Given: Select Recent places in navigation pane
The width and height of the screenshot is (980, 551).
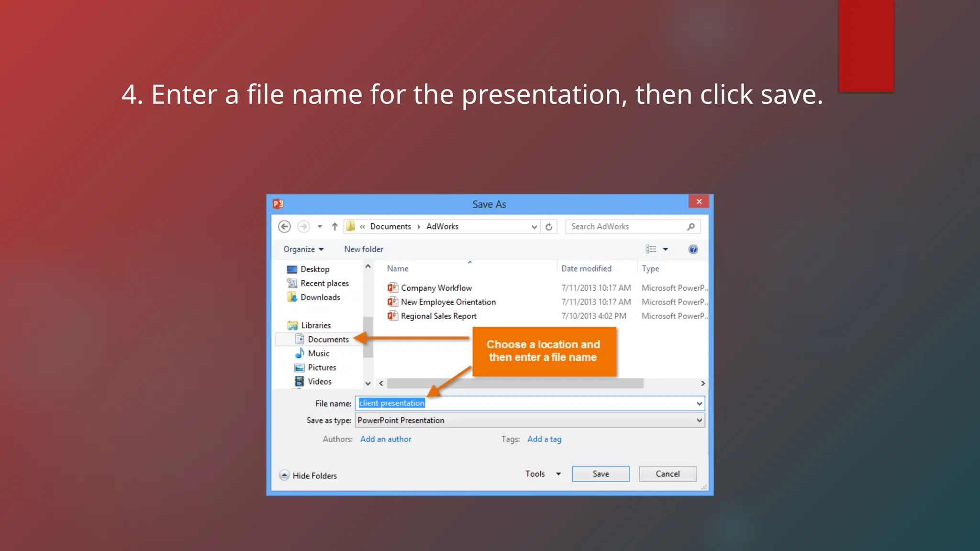Looking at the screenshot, I should 324,283.
